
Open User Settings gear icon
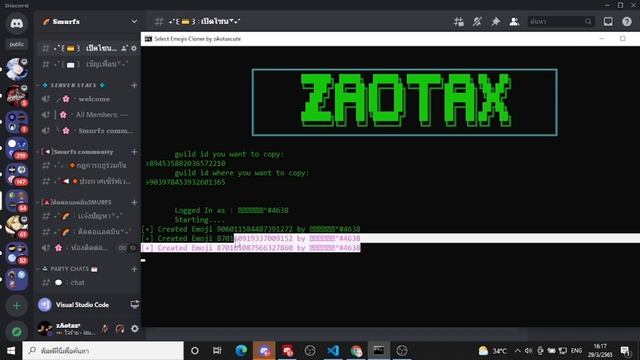135,329
